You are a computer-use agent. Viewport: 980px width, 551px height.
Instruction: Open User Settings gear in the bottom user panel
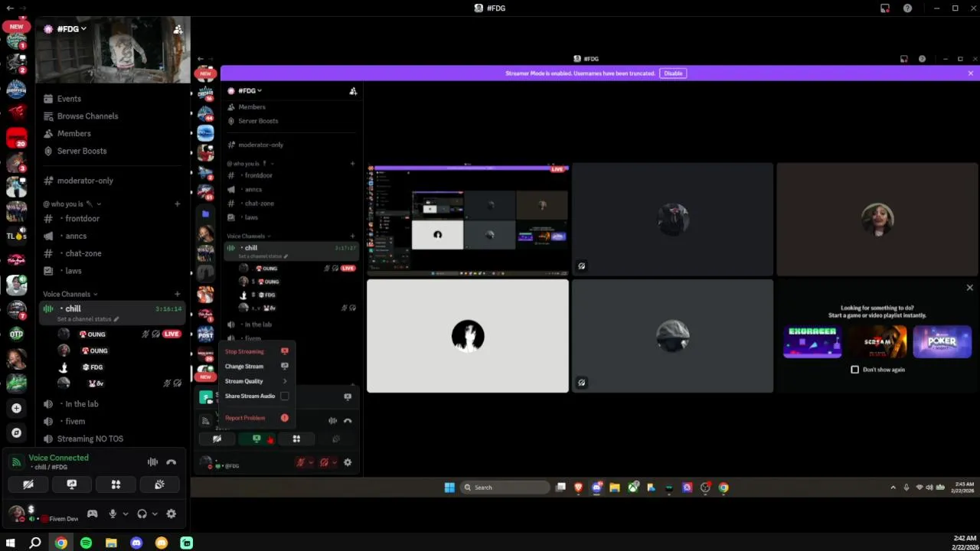pyautogui.click(x=171, y=514)
